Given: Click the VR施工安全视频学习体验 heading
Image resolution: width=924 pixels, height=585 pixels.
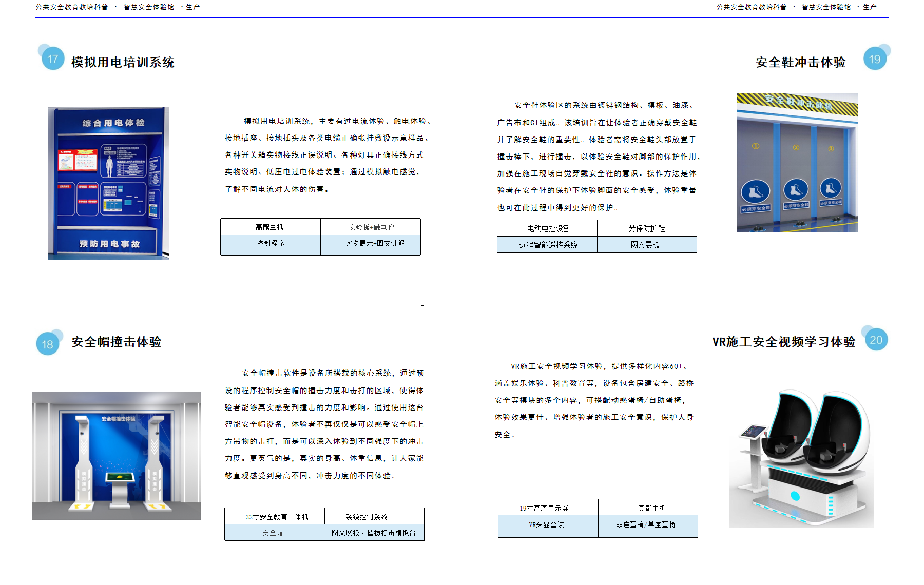Looking at the screenshot, I should coord(783,342).
